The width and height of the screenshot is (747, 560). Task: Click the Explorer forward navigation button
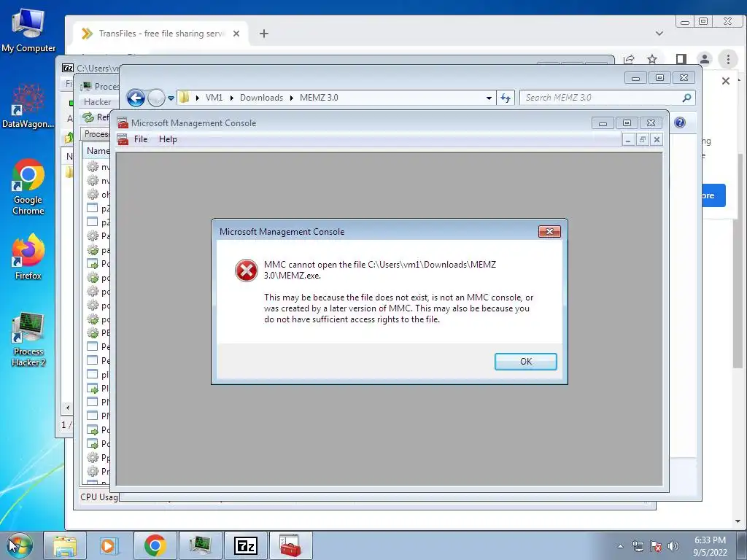[156, 98]
